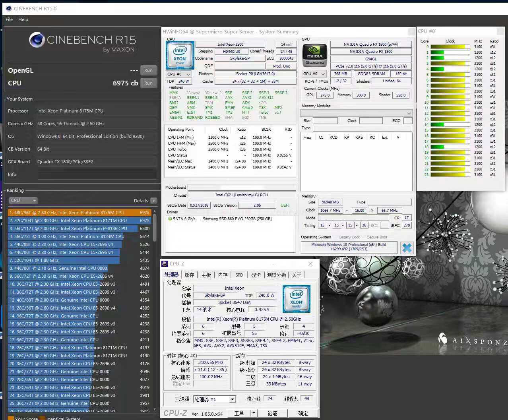Click the Core 23 clock bar in CPU #0
This screenshot has height=420, width=508.
(x=450, y=175)
